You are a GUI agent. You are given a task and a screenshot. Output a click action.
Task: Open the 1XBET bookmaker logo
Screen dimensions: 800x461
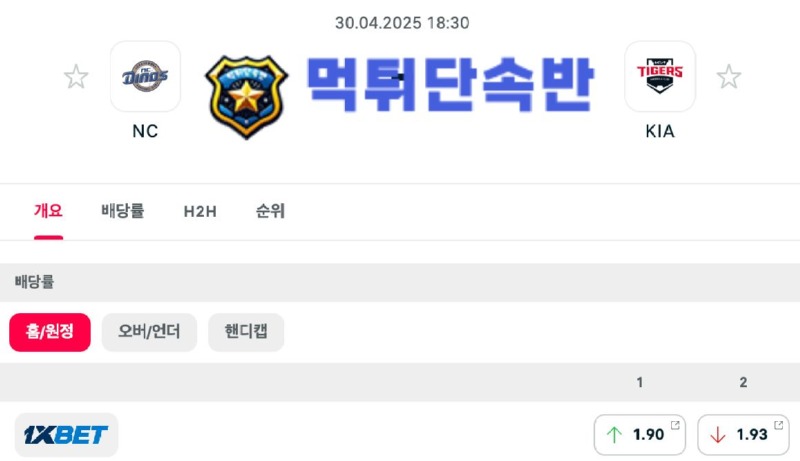pyautogui.click(x=66, y=434)
